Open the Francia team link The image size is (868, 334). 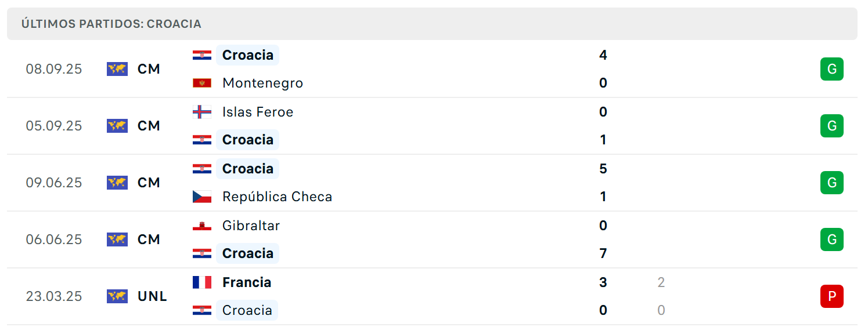(x=247, y=282)
